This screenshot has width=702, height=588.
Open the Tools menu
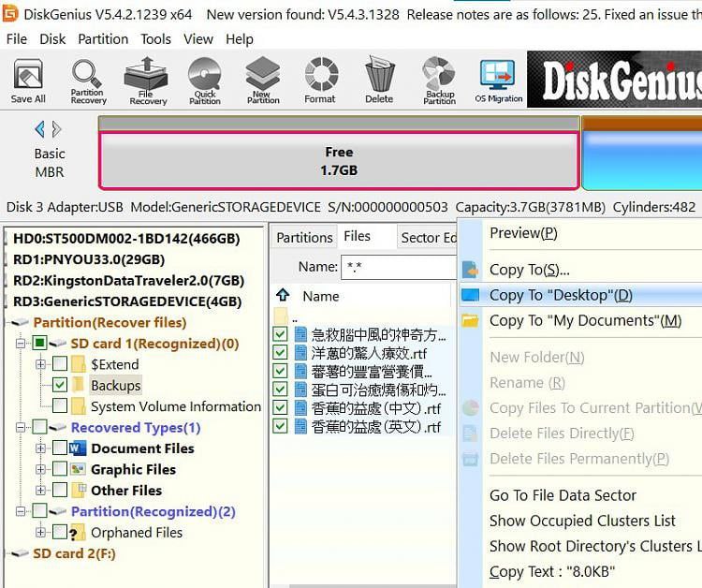(155, 39)
